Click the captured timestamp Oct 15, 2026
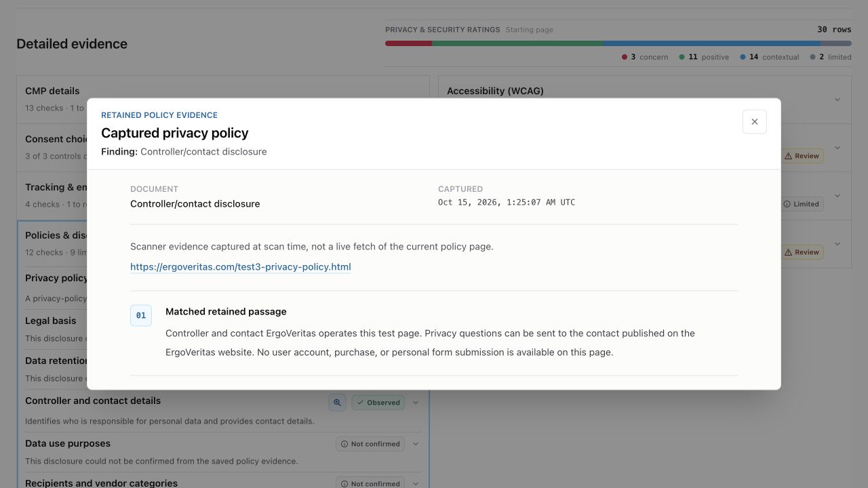 [x=507, y=202]
